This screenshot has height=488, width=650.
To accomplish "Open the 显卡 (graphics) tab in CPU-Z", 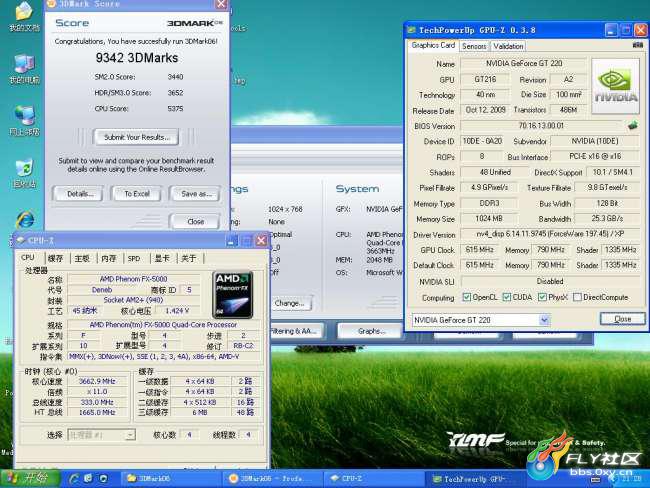I will click(162, 258).
